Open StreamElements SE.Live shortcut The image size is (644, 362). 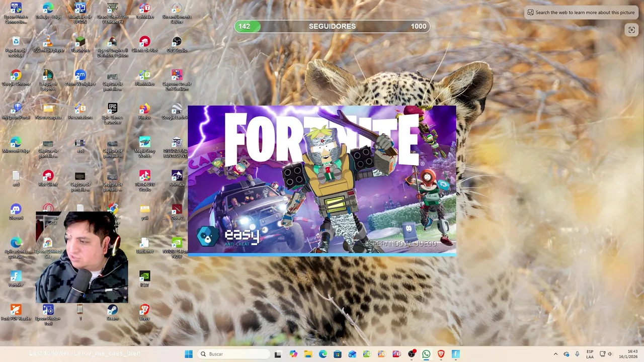click(x=177, y=13)
